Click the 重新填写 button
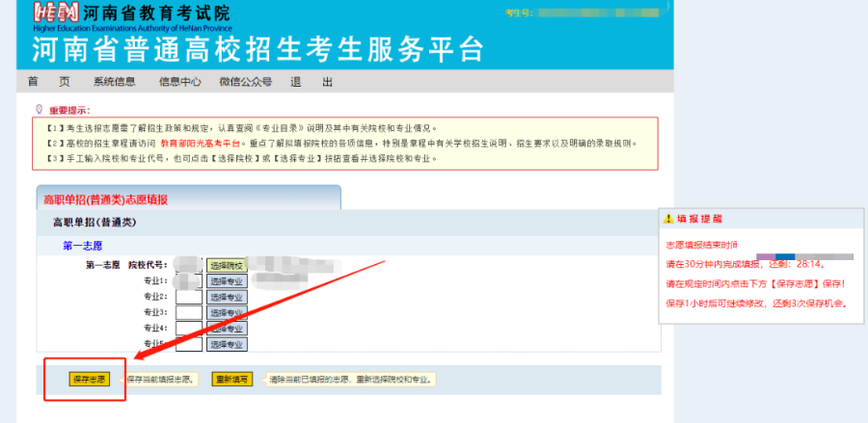 click(x=231, y=380)
